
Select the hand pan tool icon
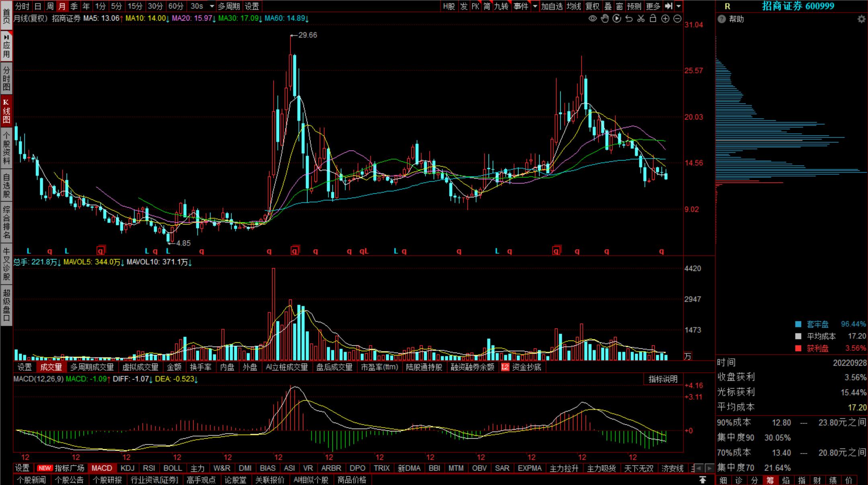coord(605,18)
